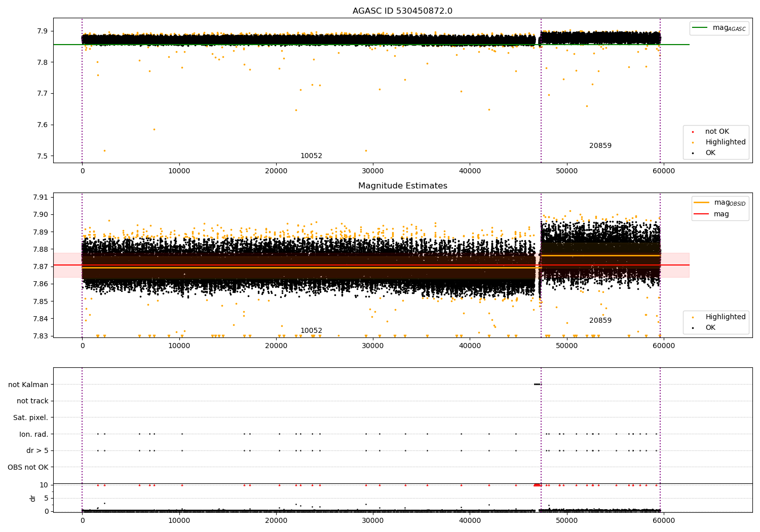Click the 7.85 y-axis tick label

pos(41,301)
